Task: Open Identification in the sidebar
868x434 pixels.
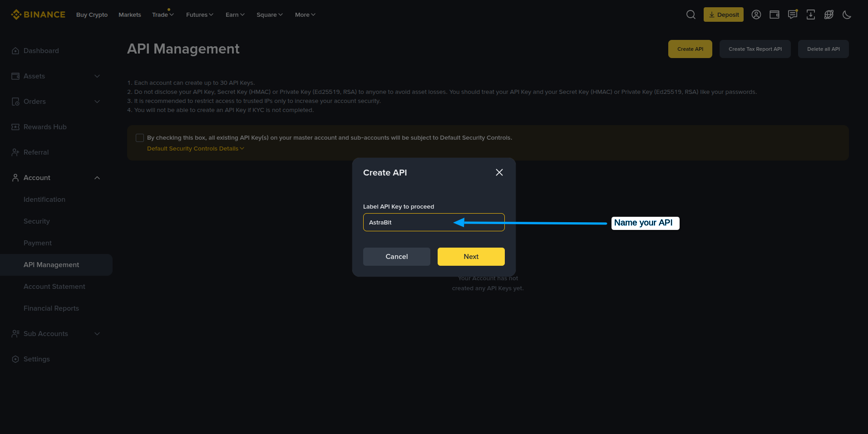Action: (x=44, y=200)
